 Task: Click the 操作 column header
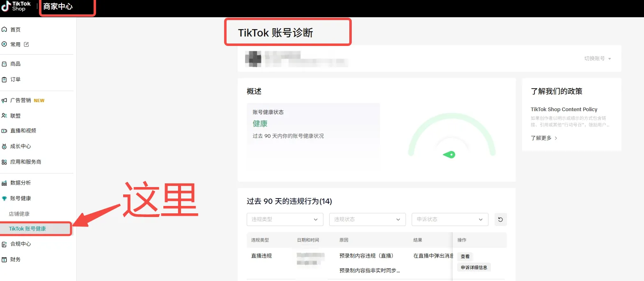(462, 240)
